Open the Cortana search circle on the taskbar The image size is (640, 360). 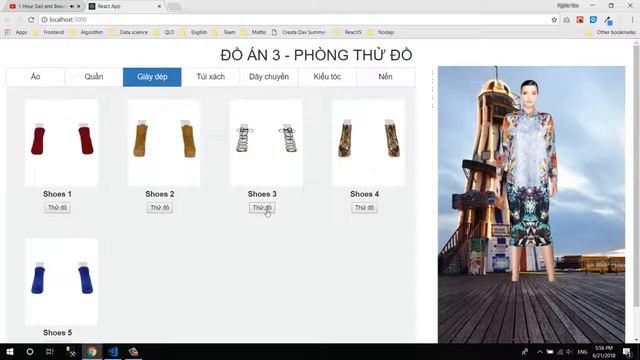[x=30, y=351]
